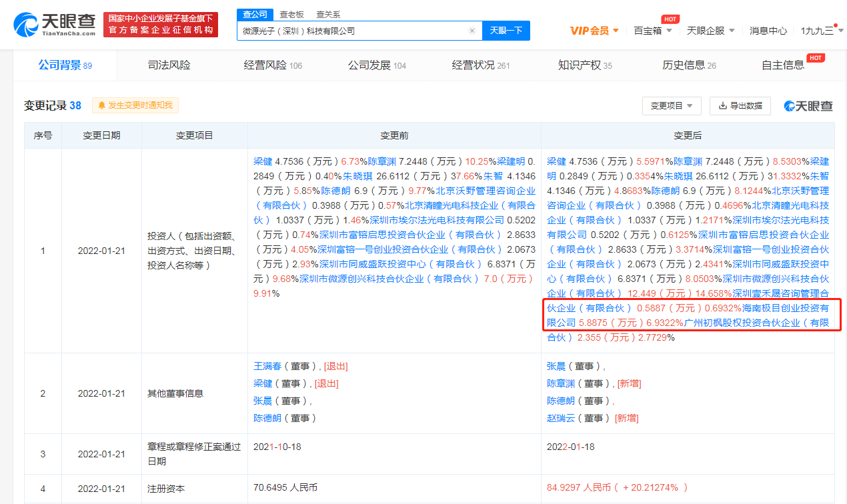This screenshot has width=847, height=504.
Task: Click the 2022-01-18 value
Action: pyautogui.click(x=571, y=447)
